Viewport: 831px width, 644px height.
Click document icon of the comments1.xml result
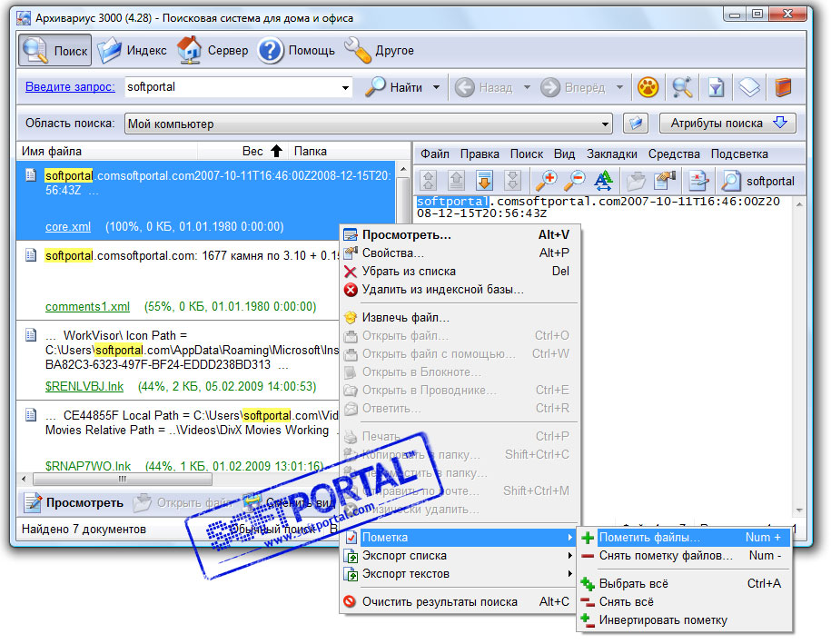tap(31, 255)
